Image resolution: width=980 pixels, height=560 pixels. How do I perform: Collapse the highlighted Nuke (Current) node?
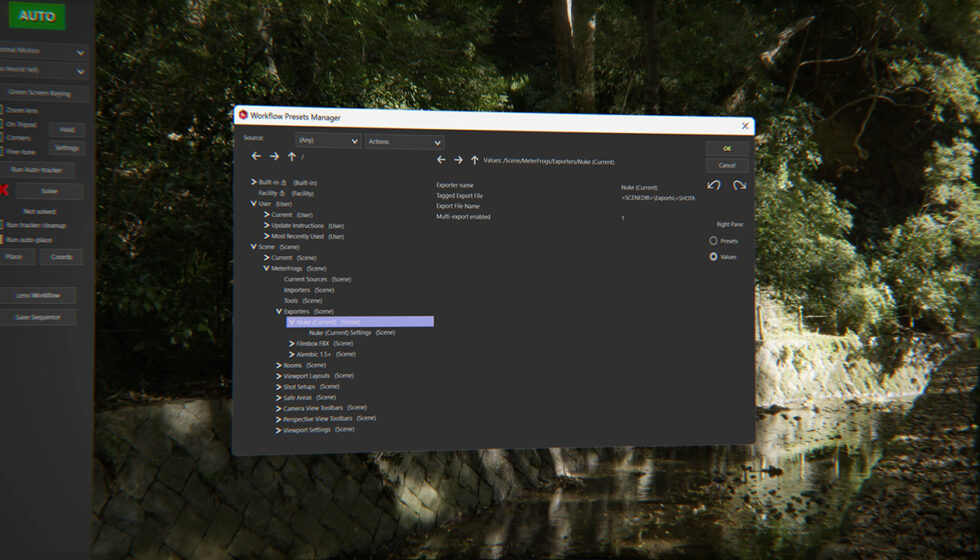tap(292, 322)
